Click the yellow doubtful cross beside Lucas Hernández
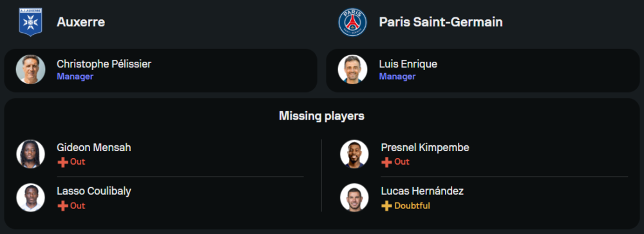 pyautogui.click(x=386, y=206)
